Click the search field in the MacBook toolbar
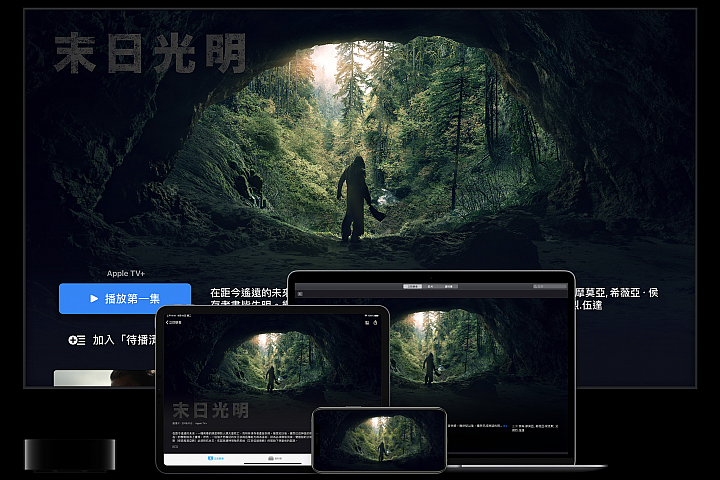 [x=549, y=286]
